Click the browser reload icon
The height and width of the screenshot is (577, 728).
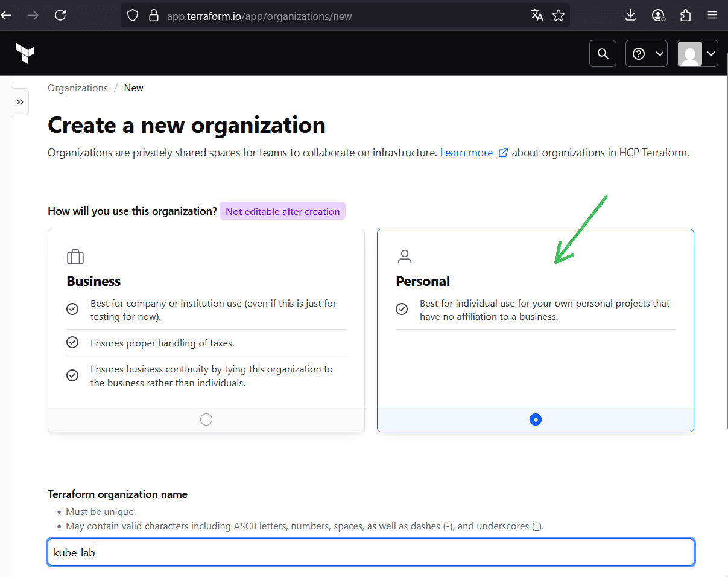[60, 16]
